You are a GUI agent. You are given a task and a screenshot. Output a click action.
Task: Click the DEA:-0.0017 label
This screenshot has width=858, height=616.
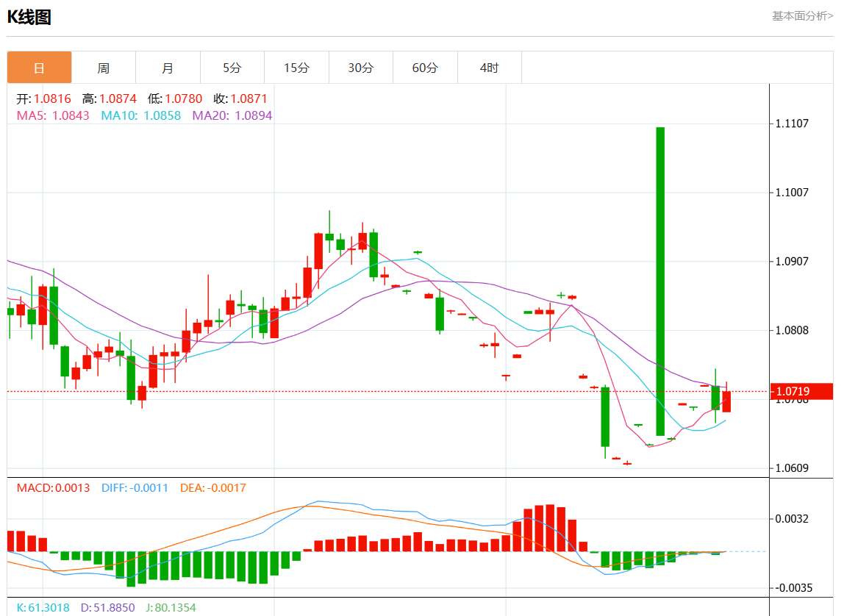[x=213, y=488]
